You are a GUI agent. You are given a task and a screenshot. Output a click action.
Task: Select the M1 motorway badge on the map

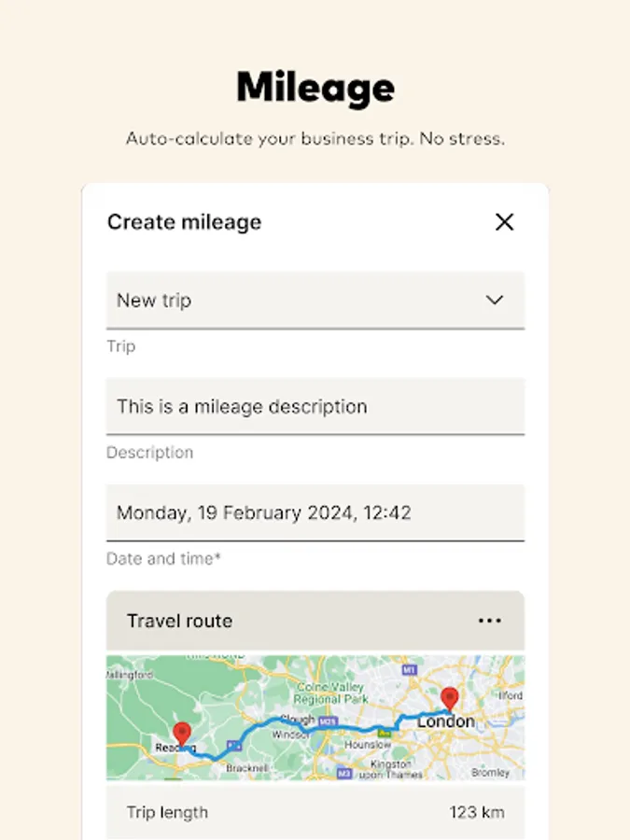point(409,669)
